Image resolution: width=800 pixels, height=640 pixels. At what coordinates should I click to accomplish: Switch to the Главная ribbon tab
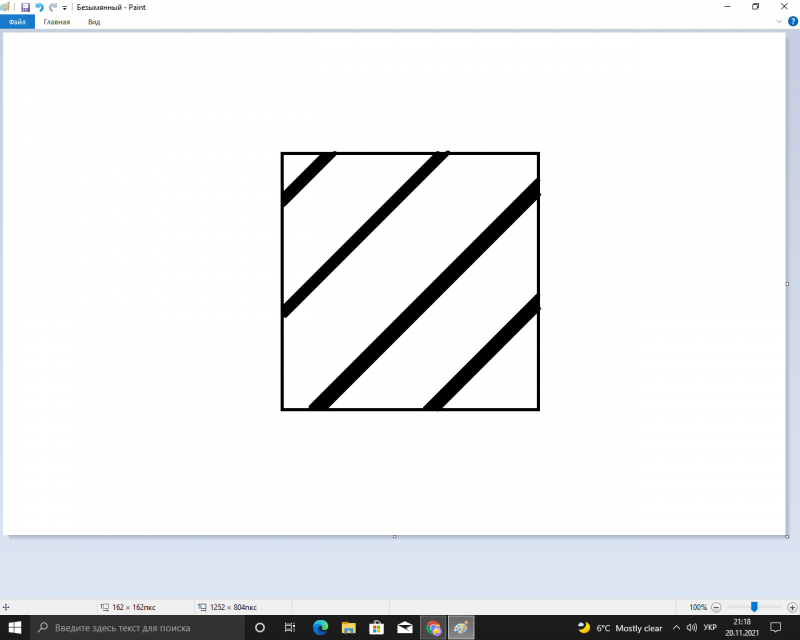[56, 21]
